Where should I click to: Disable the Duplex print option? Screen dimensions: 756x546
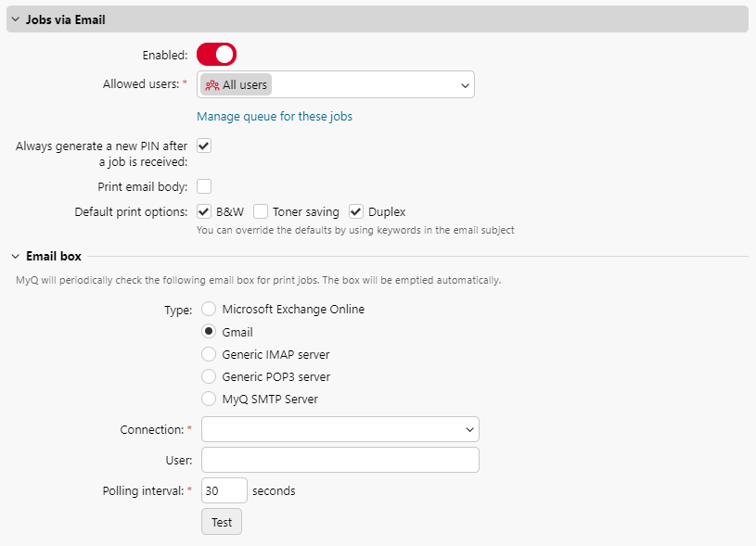click(355, 211)
